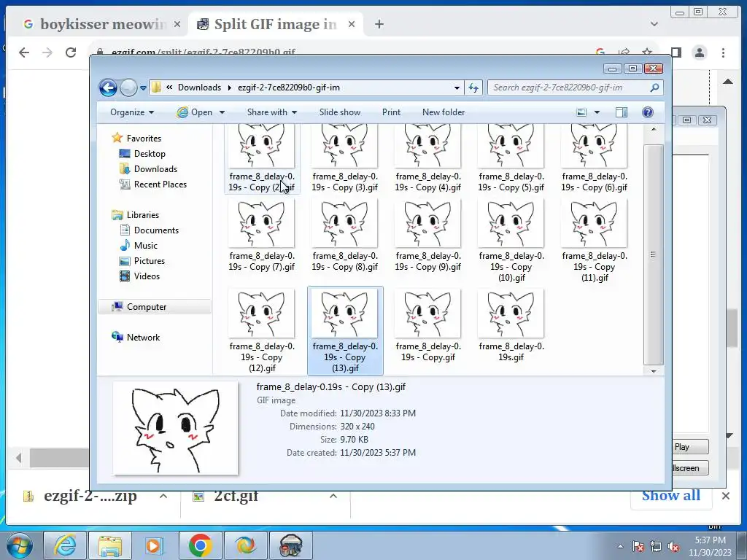
Task: Refresh the Explorer folder view
Action: point(473,87)
